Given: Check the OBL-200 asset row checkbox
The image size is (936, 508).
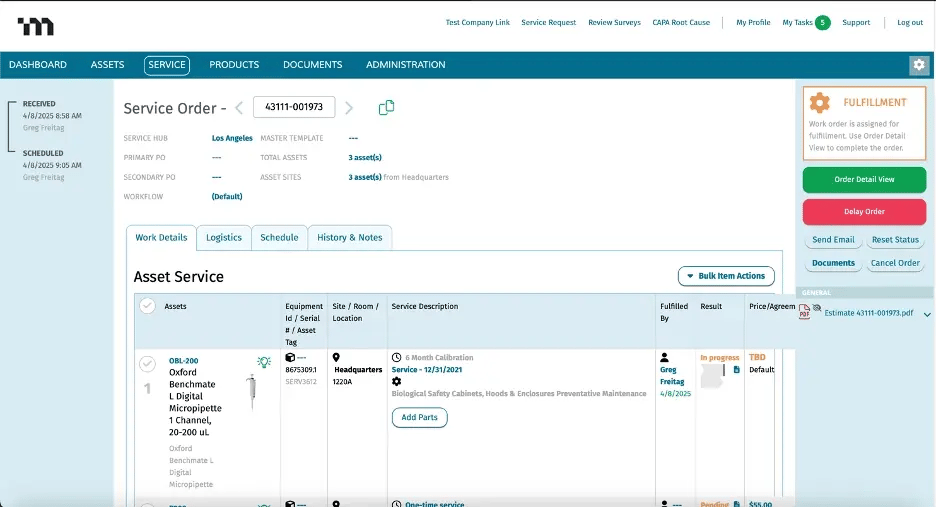Looking at the screenshot, I should point(147,364).
